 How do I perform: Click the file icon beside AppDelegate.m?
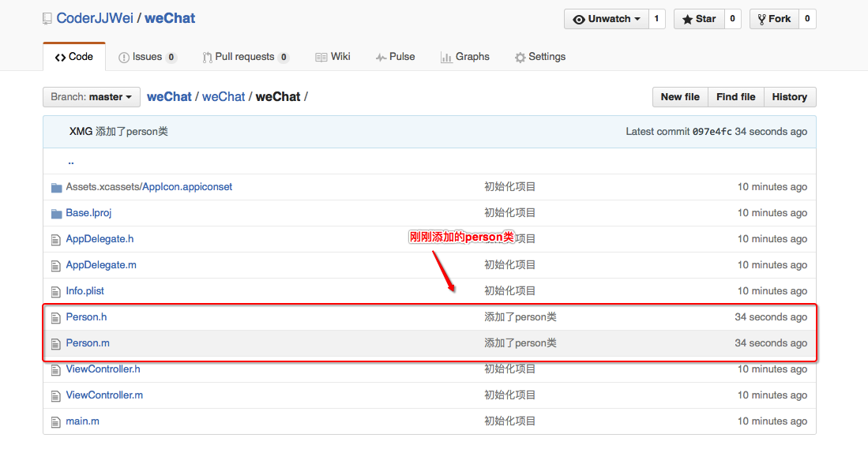55,265
